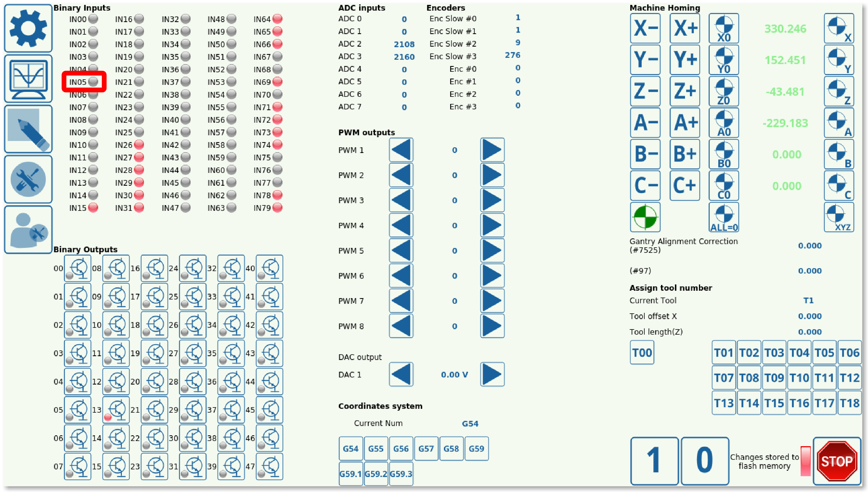Select the G59.2 coordinate system

(x=376, y=474)
